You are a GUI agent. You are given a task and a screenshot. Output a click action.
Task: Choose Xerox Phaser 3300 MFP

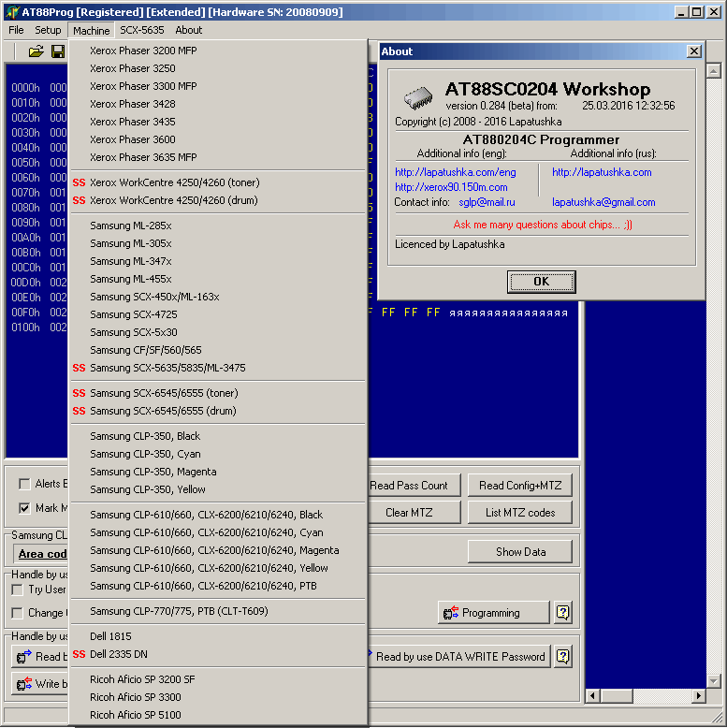[218, 86]
